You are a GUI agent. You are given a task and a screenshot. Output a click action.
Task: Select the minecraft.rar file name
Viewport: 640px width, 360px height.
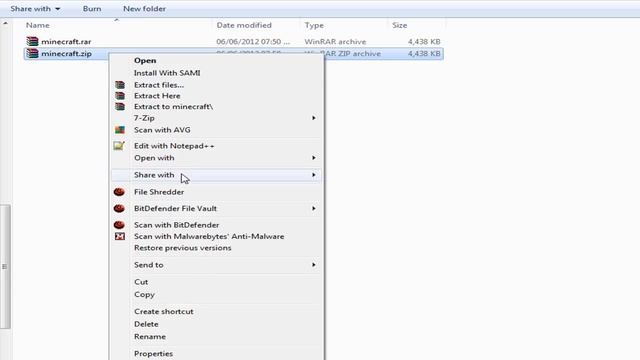coord(66,42)
